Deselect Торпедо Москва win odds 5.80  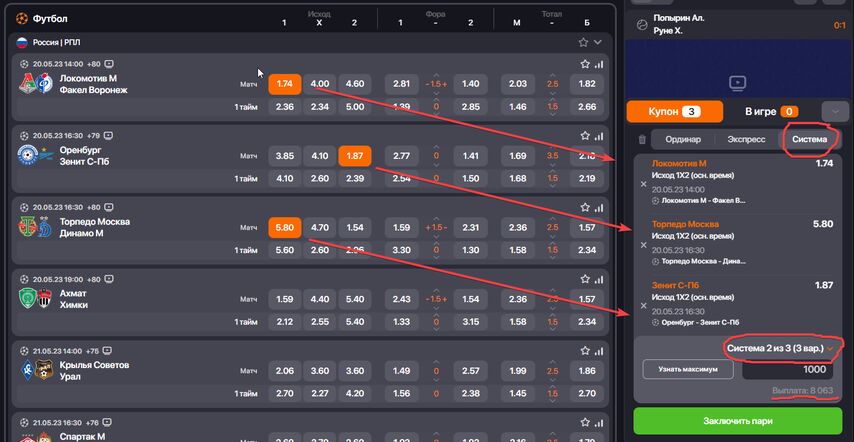[284, 228]
